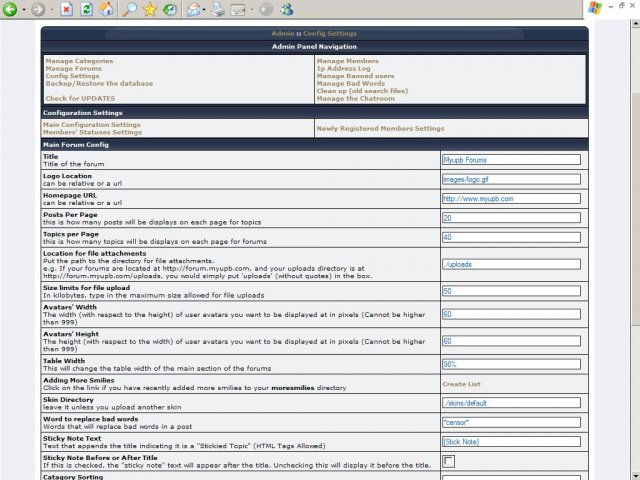Open Newly Registered Members Settings
Screen dimensions: 640x480
[x=380, y=128]
